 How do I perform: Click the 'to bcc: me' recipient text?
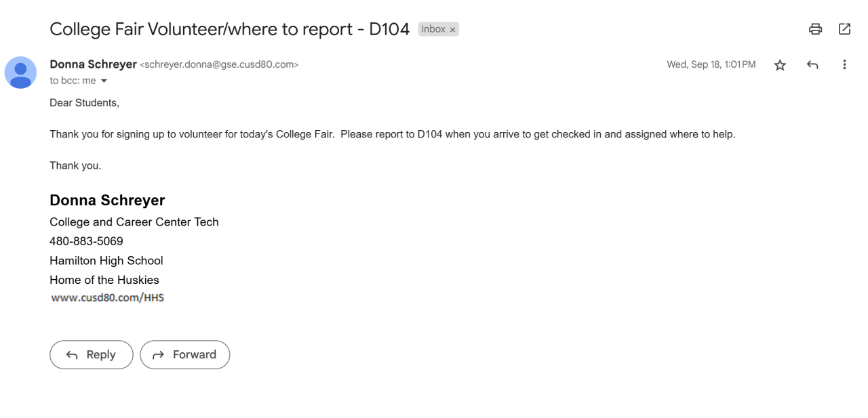(72, 81)
